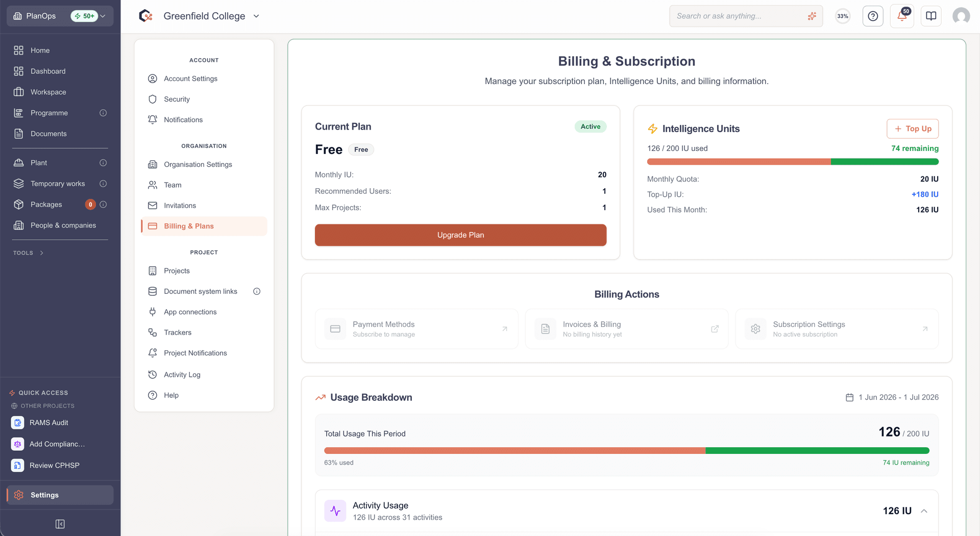
Task: Click the Intelligence Units usage progress bar
Action: 793,162
